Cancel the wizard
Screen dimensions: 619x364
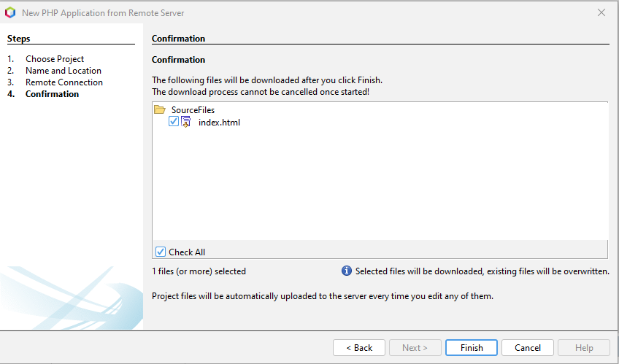pos(528,348)
